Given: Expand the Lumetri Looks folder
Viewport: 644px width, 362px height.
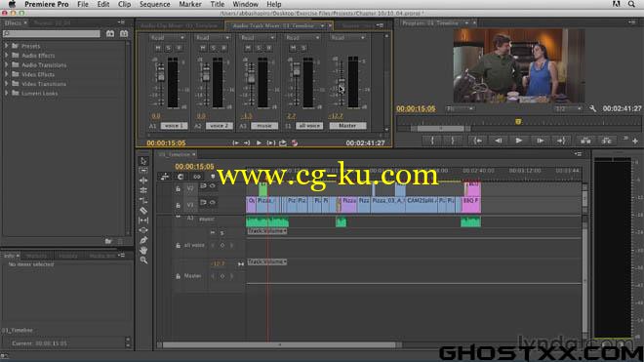Looking at the screenshot, I should 6,93.
